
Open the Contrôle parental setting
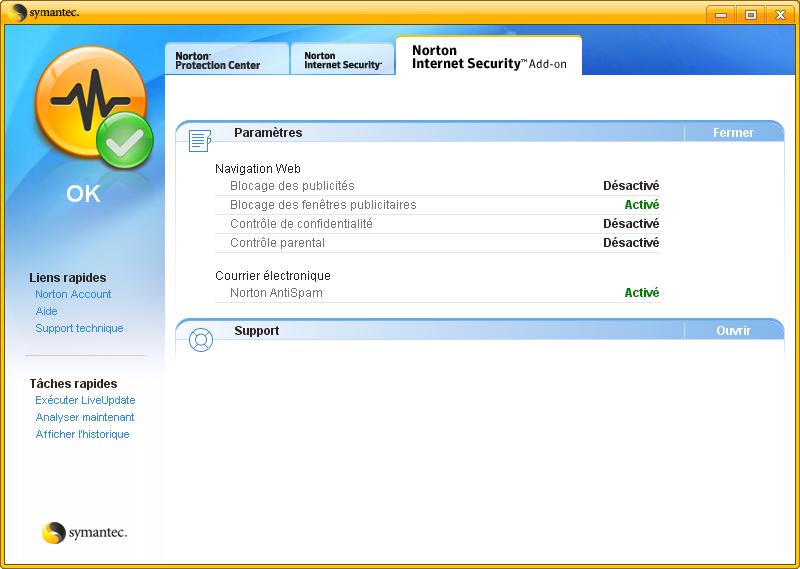(x=277, y=242)
